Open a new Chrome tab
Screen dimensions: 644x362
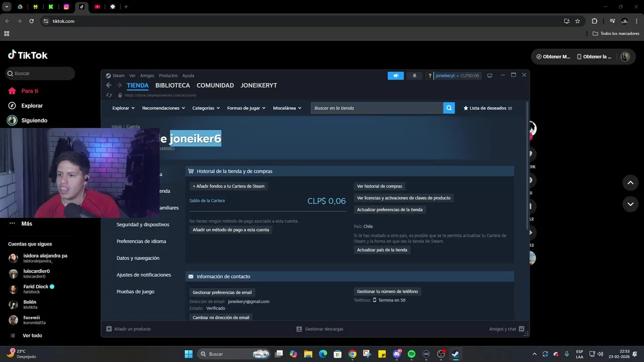tap(126, 7)
